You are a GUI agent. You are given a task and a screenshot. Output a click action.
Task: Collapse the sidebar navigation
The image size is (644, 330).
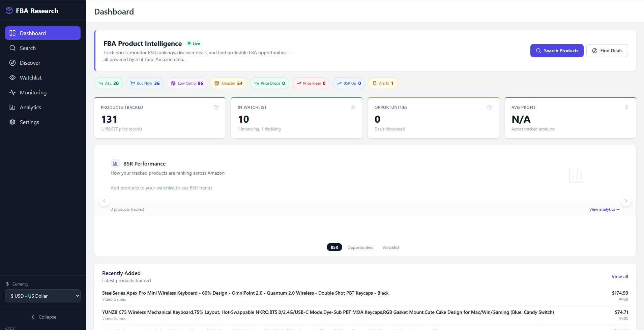(x=43, y=317)
